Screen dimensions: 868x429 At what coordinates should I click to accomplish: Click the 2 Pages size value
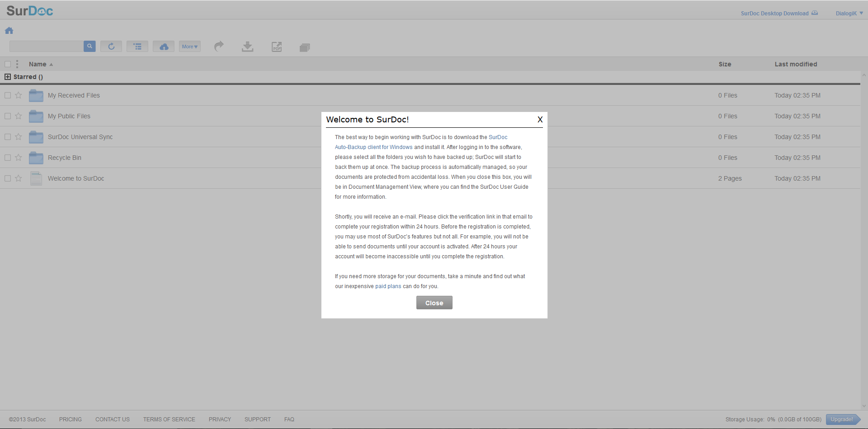point(730,178)
